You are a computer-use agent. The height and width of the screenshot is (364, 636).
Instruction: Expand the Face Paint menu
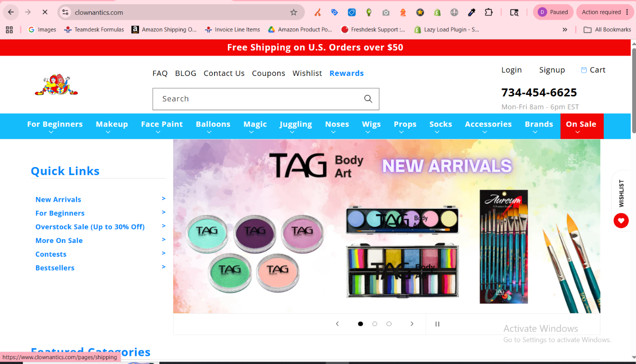[162, 126]
